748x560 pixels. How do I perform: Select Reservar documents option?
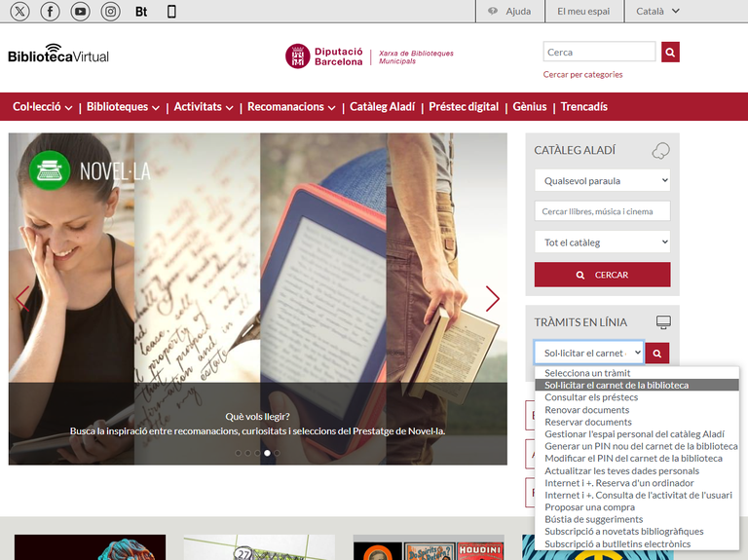(x=637, y=422)
